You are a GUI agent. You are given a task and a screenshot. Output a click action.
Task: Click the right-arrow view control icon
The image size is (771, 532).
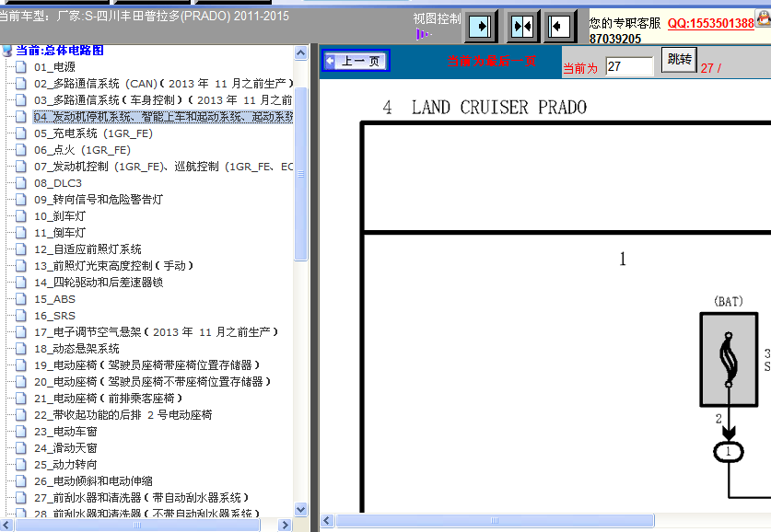coord(481,26)
